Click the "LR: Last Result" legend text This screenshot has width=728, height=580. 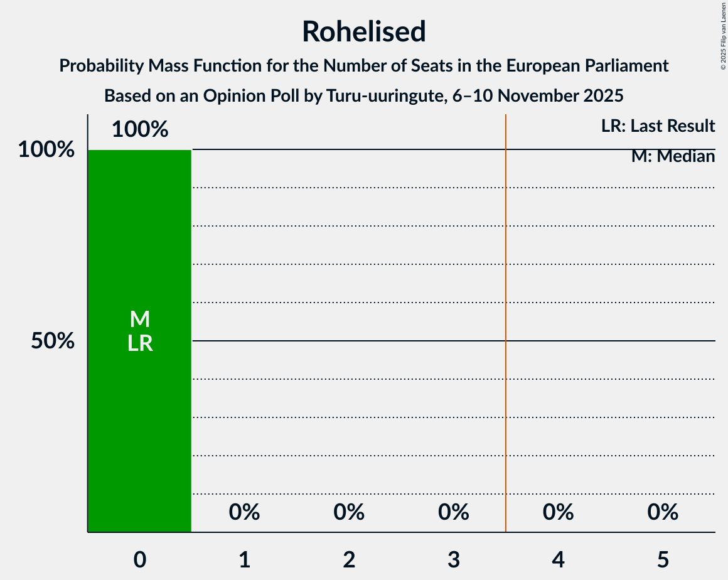658,126
